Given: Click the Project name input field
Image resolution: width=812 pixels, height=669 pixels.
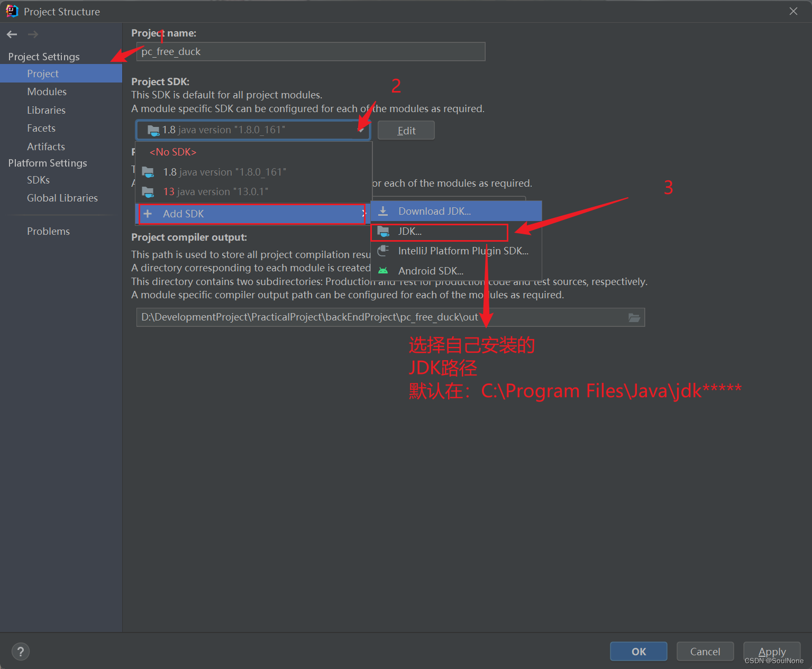Looking at the screenshot, I should (x=311, y=51).
